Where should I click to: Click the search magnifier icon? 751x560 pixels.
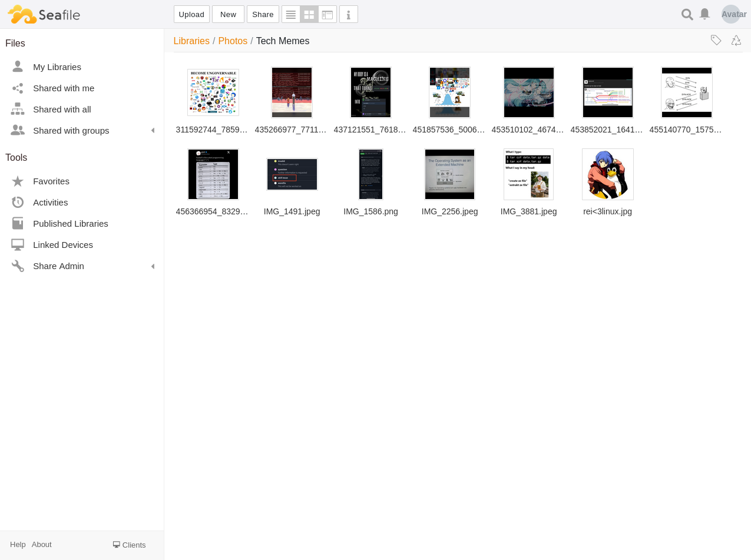coord(687,14)
